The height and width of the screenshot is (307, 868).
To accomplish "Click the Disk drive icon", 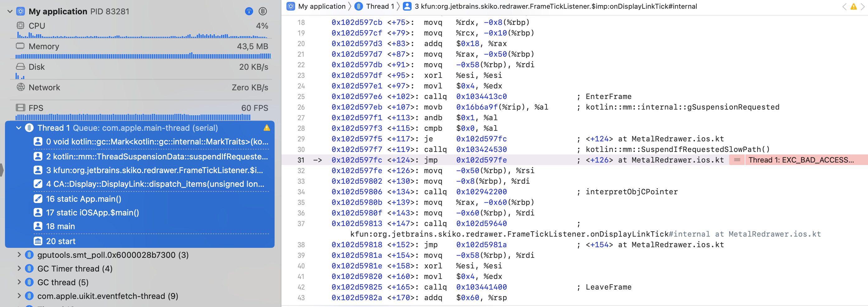I will point(21,66).
